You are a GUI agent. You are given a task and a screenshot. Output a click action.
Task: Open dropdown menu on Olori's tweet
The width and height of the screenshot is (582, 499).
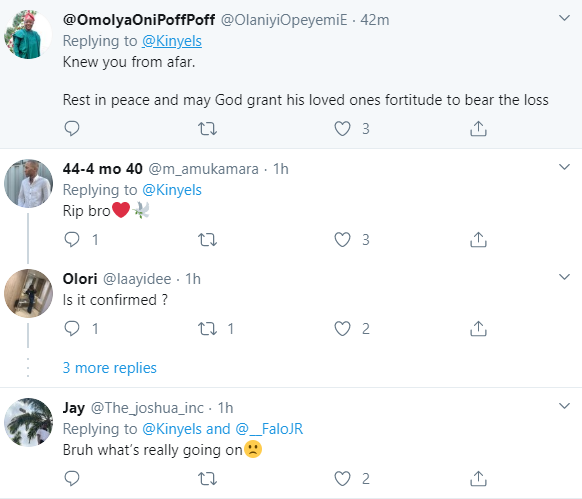click(564, 277)
